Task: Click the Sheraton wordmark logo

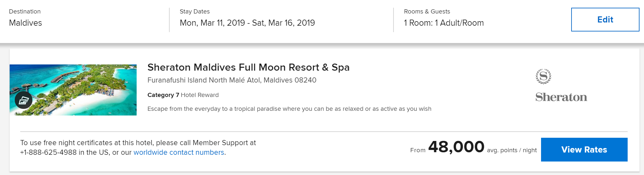Action: pos(561,97)
